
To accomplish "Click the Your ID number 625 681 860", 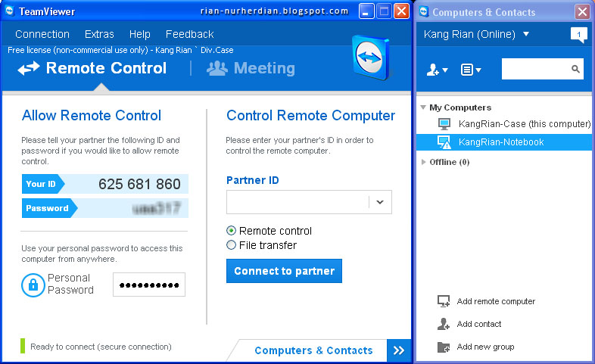I will tap(139, 185).
